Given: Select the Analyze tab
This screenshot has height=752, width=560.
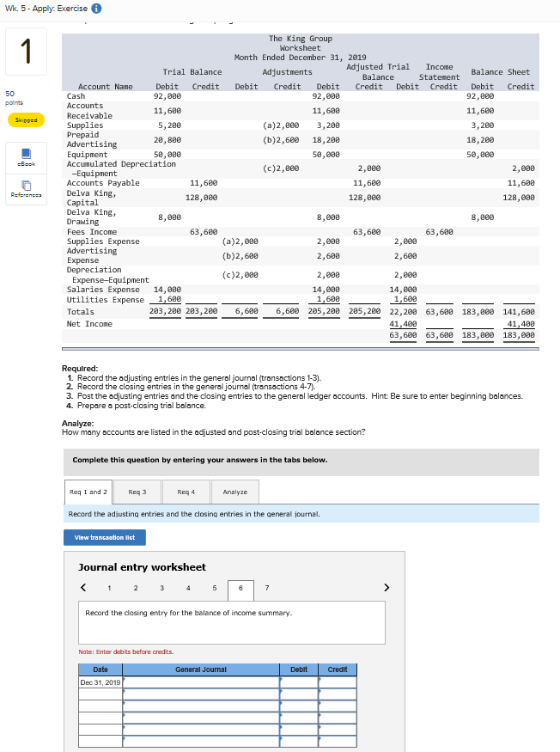Looking at the screenshot, I should point(235,492).
